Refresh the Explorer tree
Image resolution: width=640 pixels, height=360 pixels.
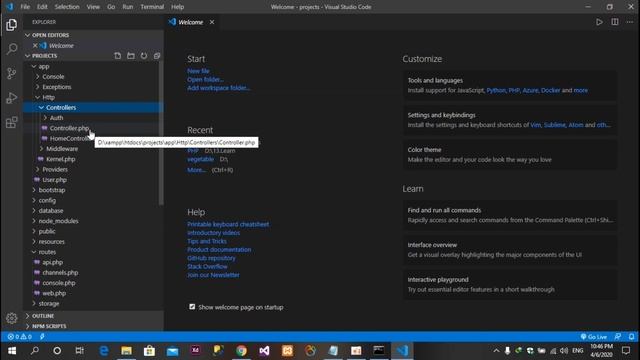[x=144, y=56]
